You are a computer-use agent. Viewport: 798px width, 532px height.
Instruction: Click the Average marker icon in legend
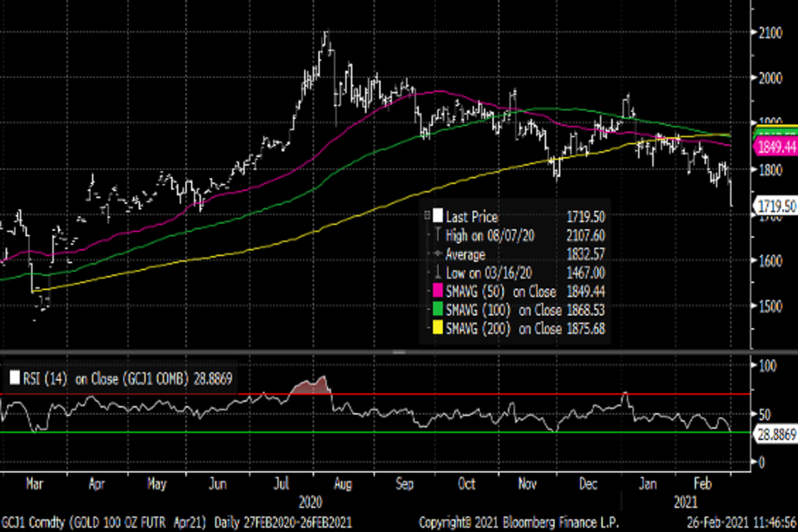tap(438, 254)
